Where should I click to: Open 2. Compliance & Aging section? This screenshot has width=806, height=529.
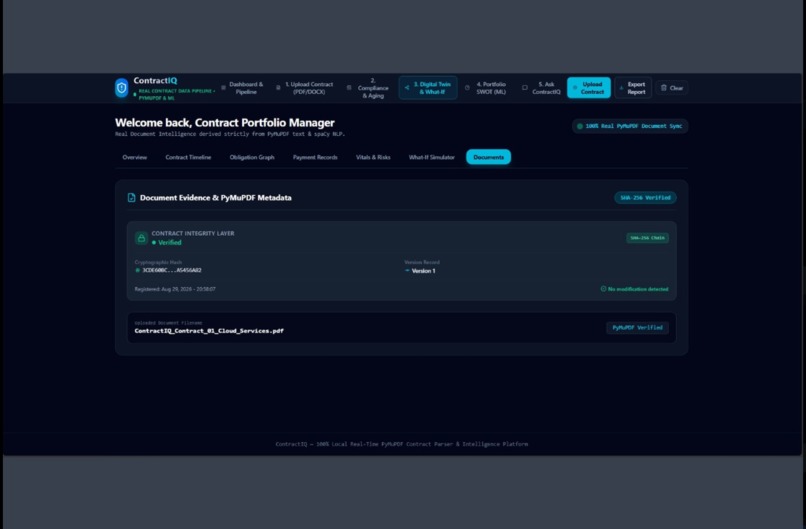point(369,88)
